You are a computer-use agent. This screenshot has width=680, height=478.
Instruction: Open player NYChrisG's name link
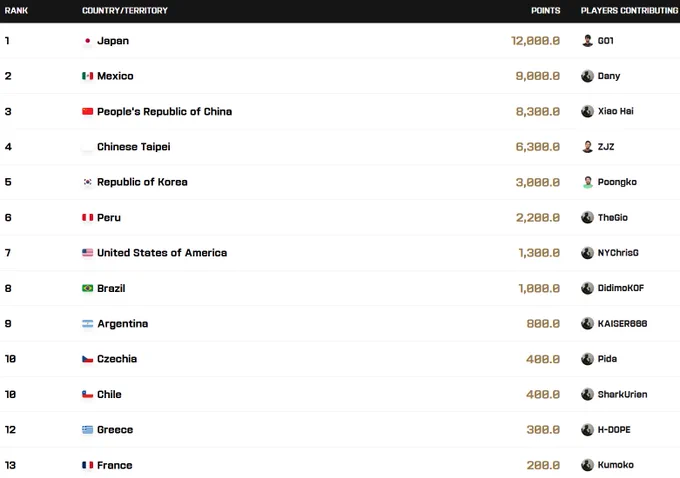[x=618, y=252]
